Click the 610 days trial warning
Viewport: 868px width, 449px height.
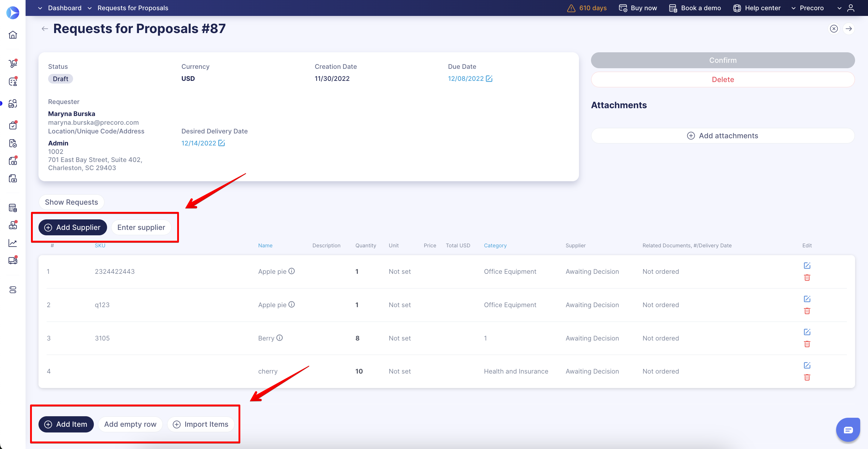click(x=587, y=8)
